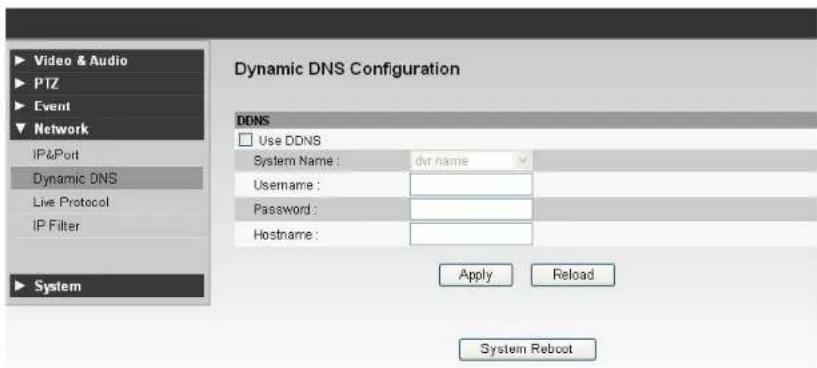Open the Live Protocol page
Viewport: 817px width, 368px height.
(x=107, y=202)
